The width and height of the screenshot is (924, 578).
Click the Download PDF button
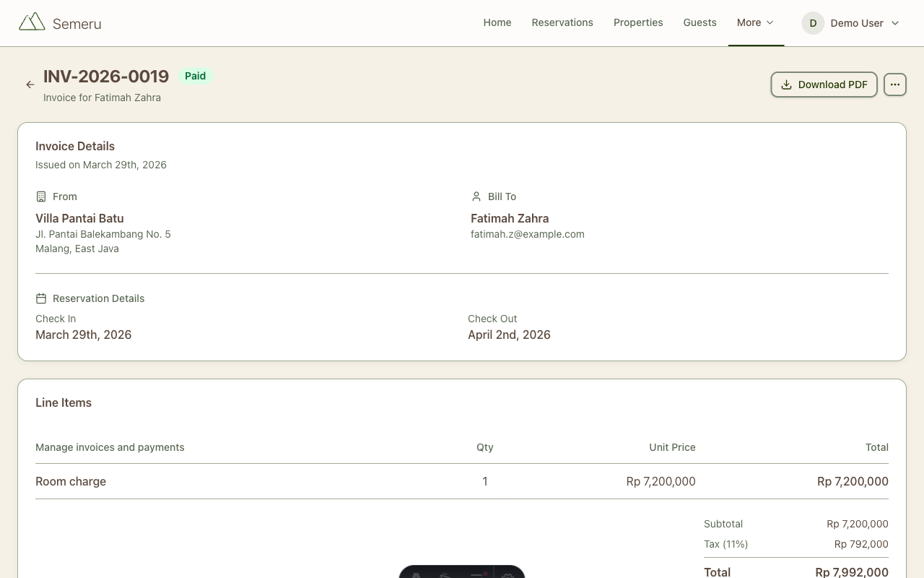point(824,85)
